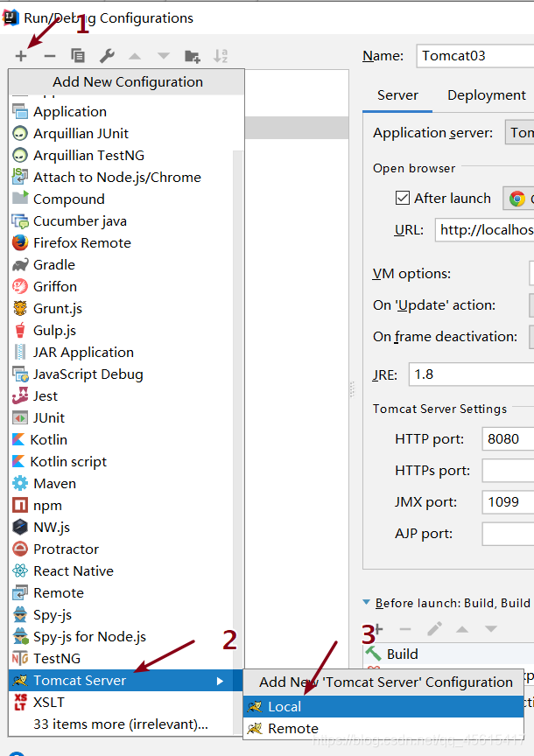Click Before launch move up arrow
The image size is (534, 756).
(x=462, y=629)
